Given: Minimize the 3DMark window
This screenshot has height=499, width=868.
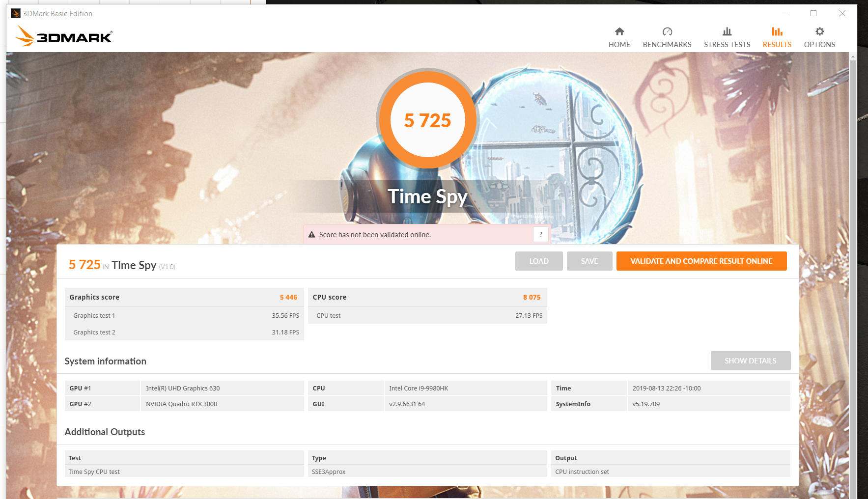Looking at the screenshot, I should coord(785,13).
